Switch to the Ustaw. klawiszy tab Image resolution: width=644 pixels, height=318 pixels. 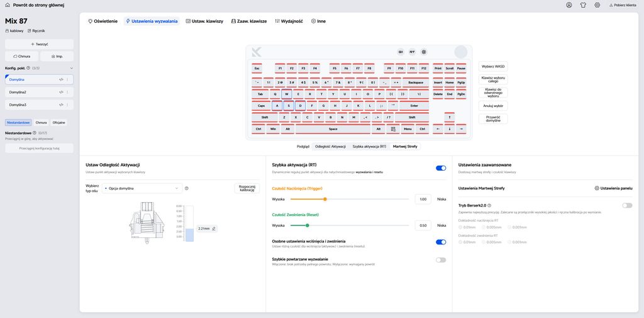(204, 21)
